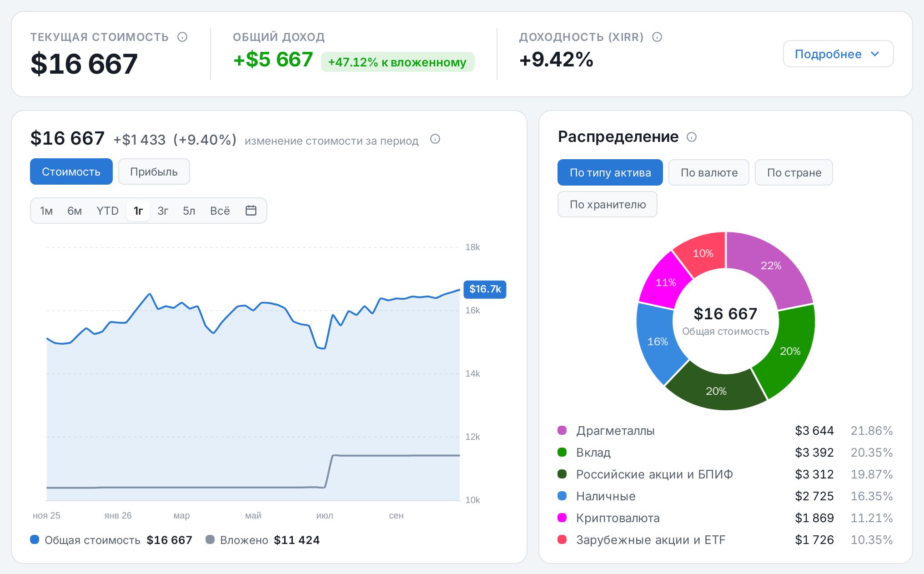Click the Драгметаллы legend row label
Screen dimensions: 924x574
615,431
